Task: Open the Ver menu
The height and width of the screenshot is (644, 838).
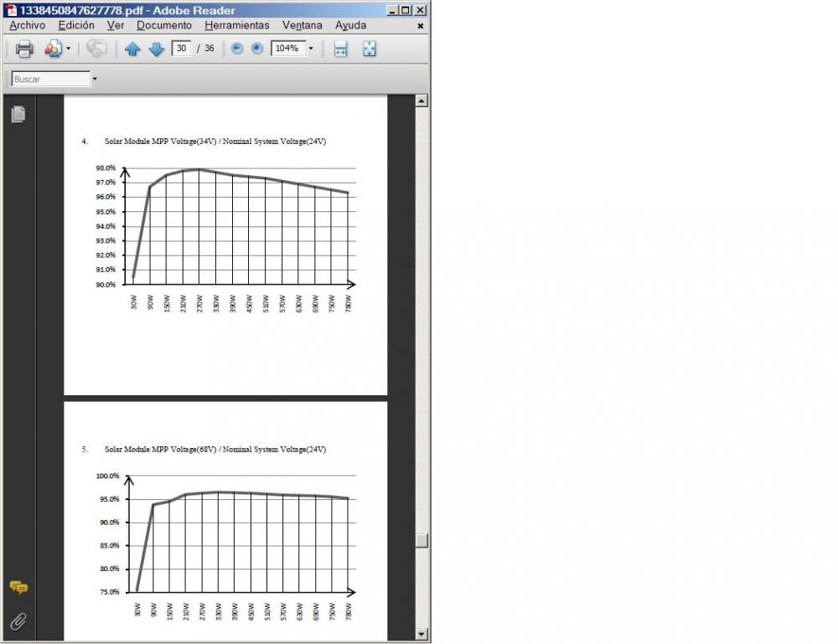Action: click(116, 25)
